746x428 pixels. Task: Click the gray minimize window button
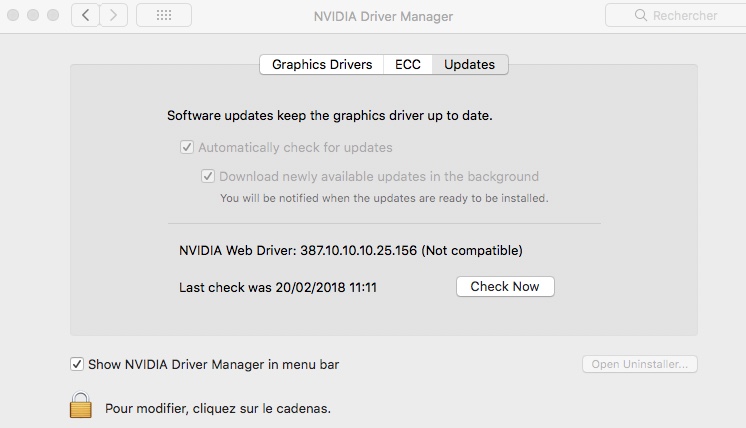(x=33, y=15)
